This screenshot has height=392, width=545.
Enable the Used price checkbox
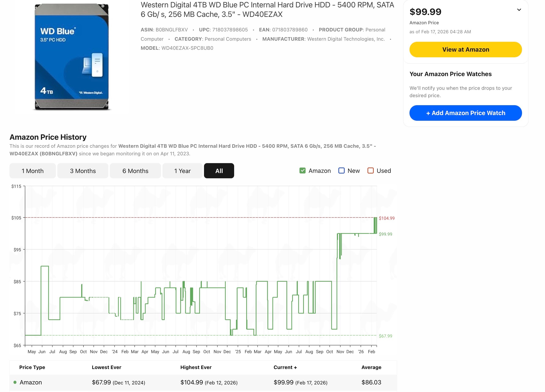click(370, 171)
